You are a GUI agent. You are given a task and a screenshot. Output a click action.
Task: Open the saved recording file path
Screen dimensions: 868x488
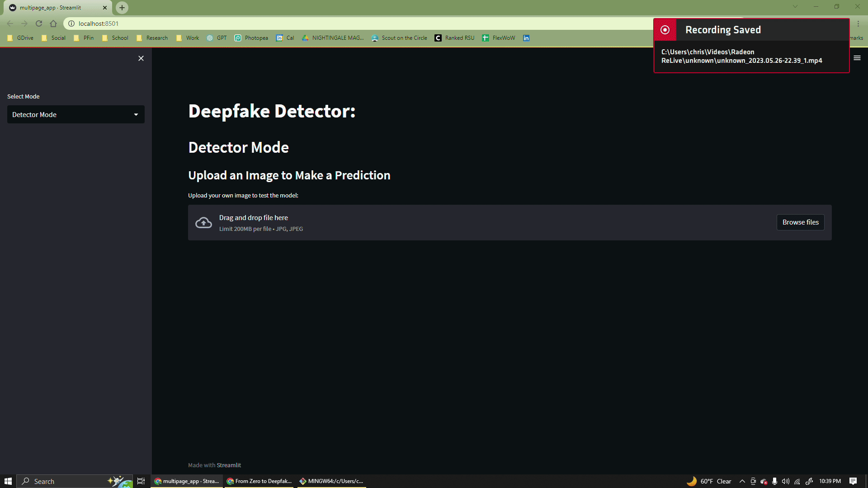pyautogui.click(x=741, y=56)
